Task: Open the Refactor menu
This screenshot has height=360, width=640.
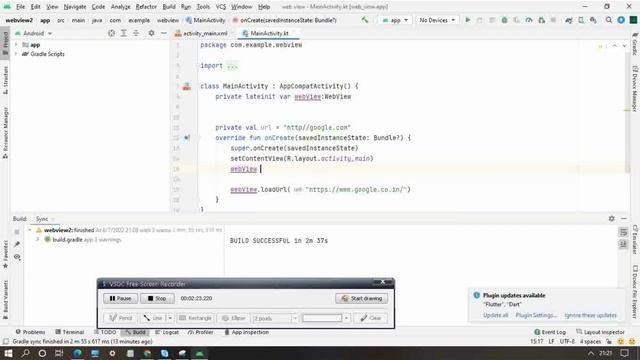Action: (x=146, y=7)
